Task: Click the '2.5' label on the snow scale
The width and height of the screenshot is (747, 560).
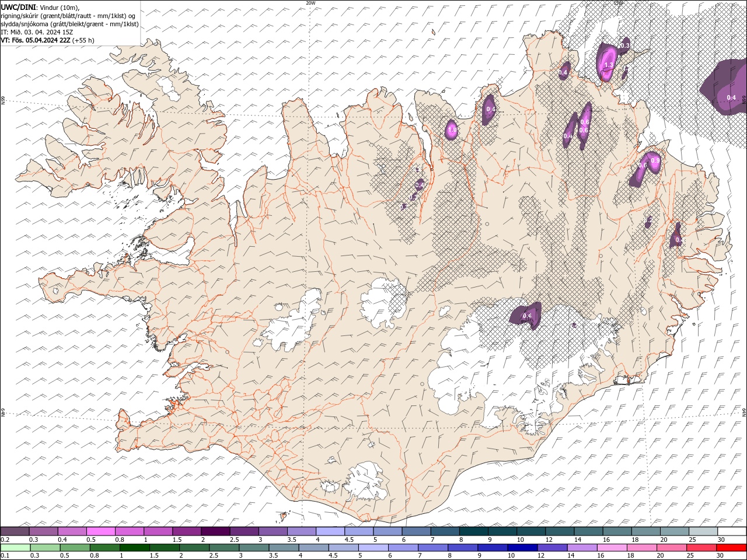Action: coord(234,540)
